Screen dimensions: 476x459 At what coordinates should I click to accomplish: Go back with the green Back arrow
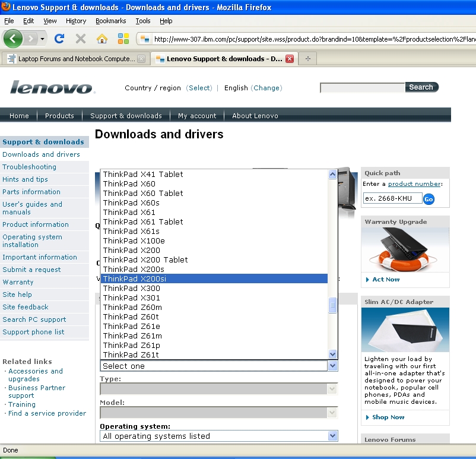click(12, 39)
